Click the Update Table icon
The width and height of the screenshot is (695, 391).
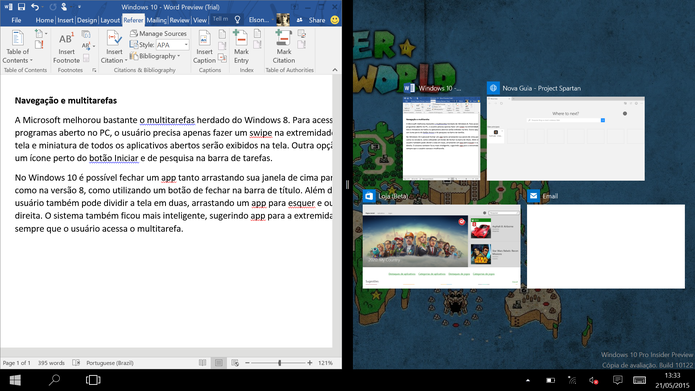(39, 44)
